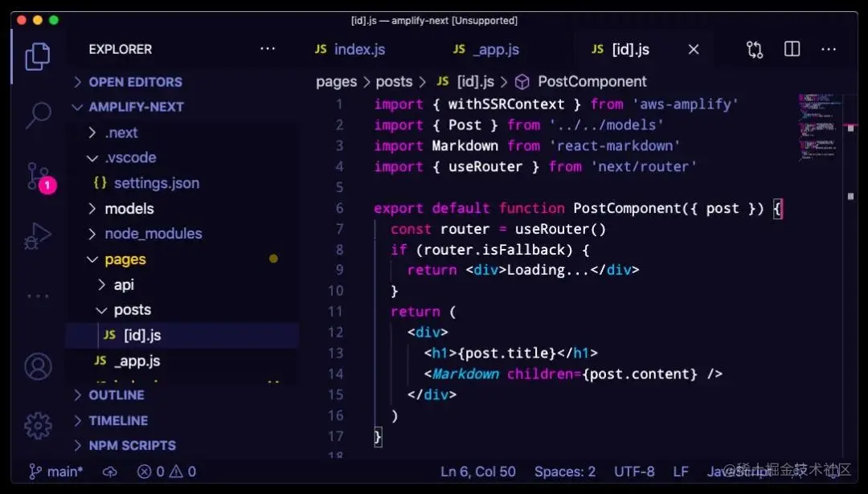Open the Explorer more actions ellipsis

[268, 49]
